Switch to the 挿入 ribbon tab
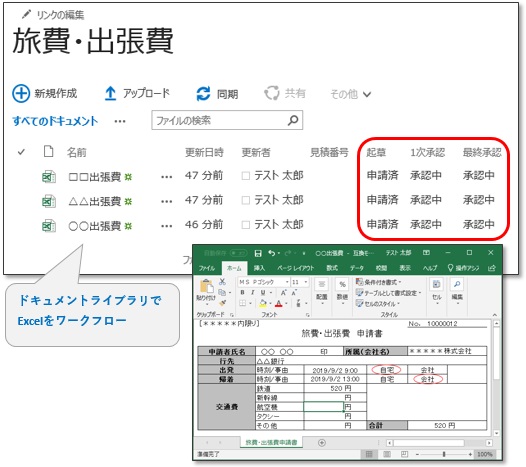This screenshot has width=526, height=467. click(259, 268)
